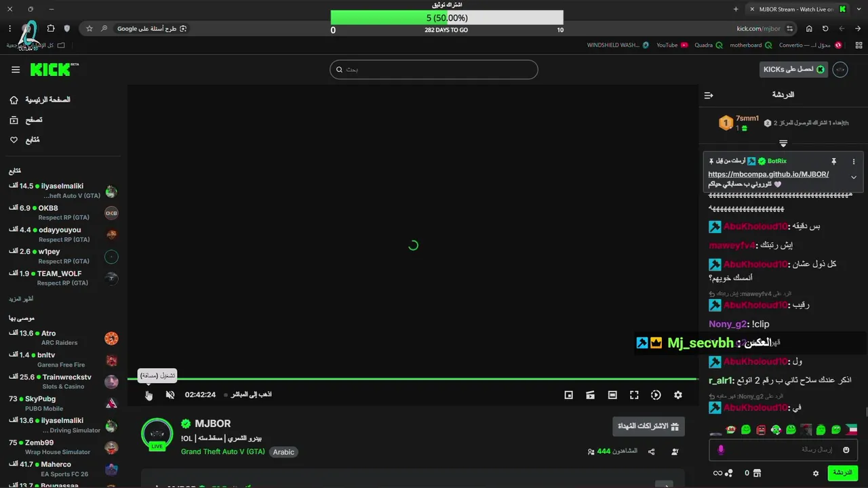Open the cast to device icon

coord(591,395)
